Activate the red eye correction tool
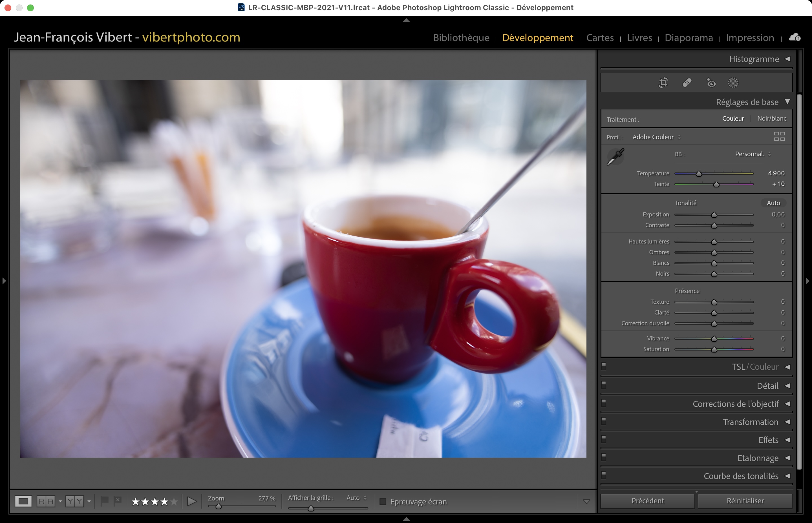 (x=711, y=83)
